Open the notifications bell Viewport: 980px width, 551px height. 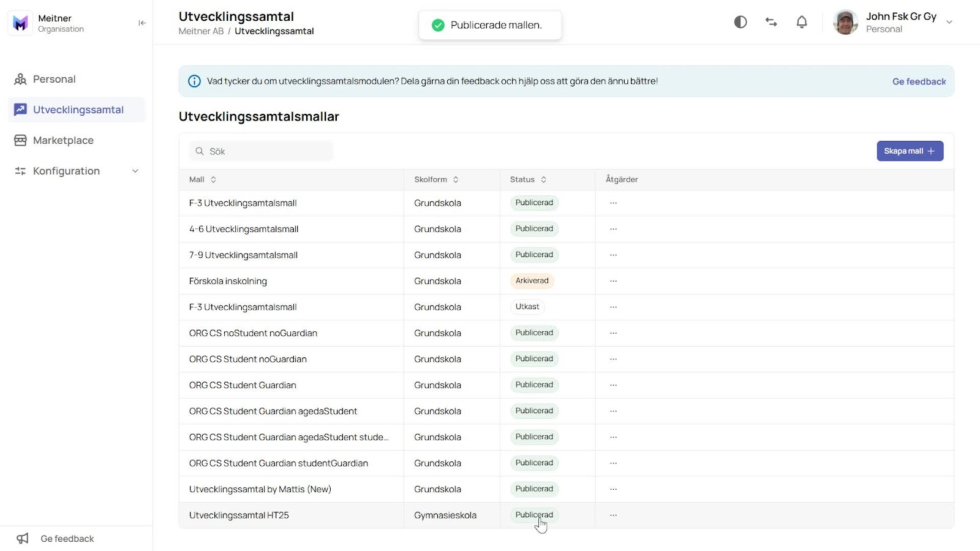(x=802, y=22)
